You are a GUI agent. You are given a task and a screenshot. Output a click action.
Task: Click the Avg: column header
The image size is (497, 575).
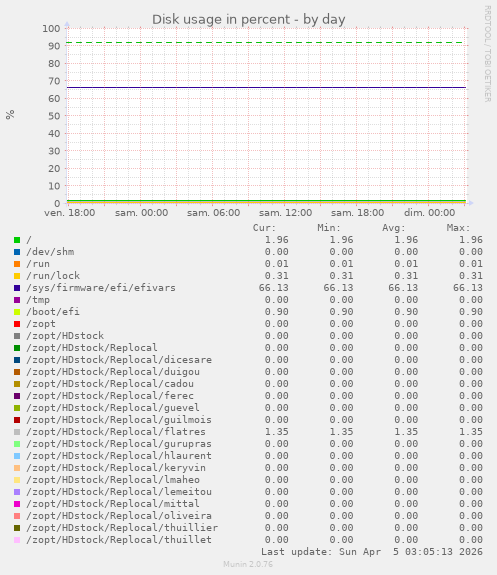394,228
